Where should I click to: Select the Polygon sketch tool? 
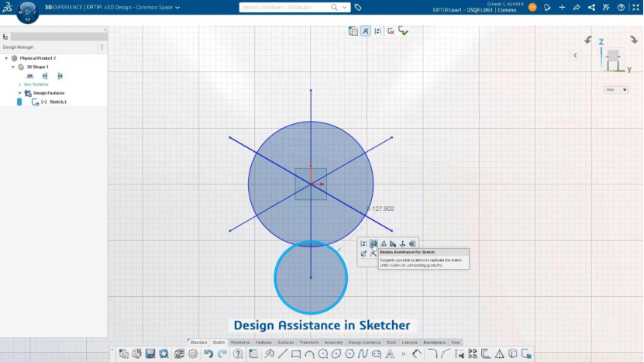click(x=350, y=353)
